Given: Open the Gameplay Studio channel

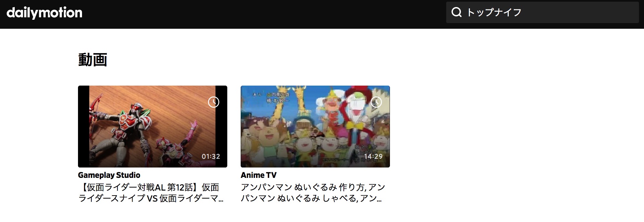Looking at the screenshot, I should point(109,175).
